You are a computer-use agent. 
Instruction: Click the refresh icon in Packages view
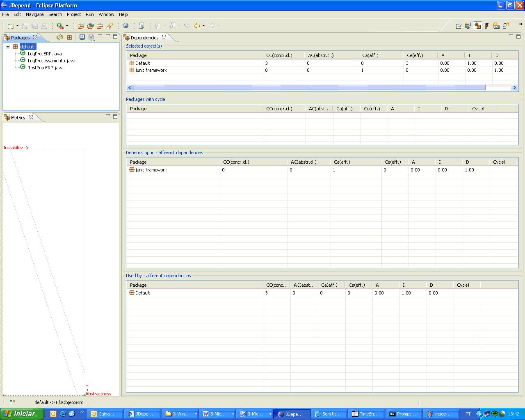(60, 37)
